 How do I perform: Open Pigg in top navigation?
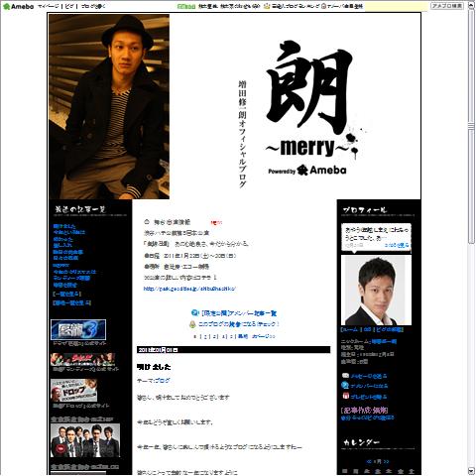coord(69,6)
